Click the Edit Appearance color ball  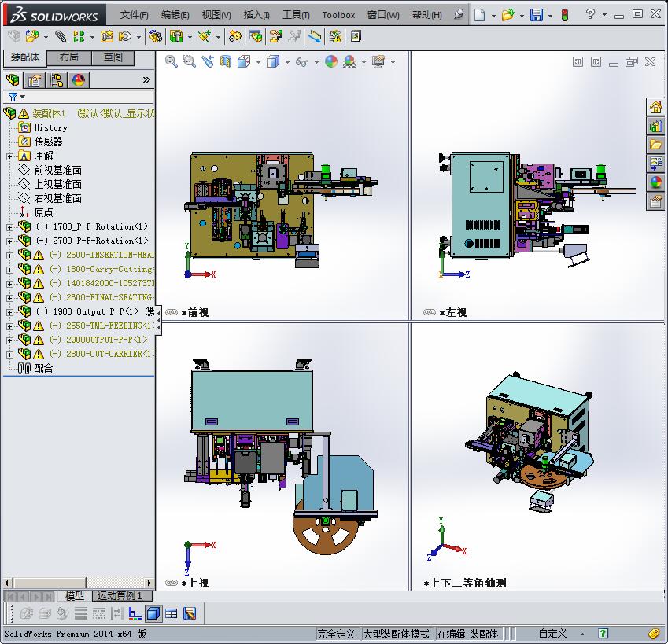coord(331,61)
